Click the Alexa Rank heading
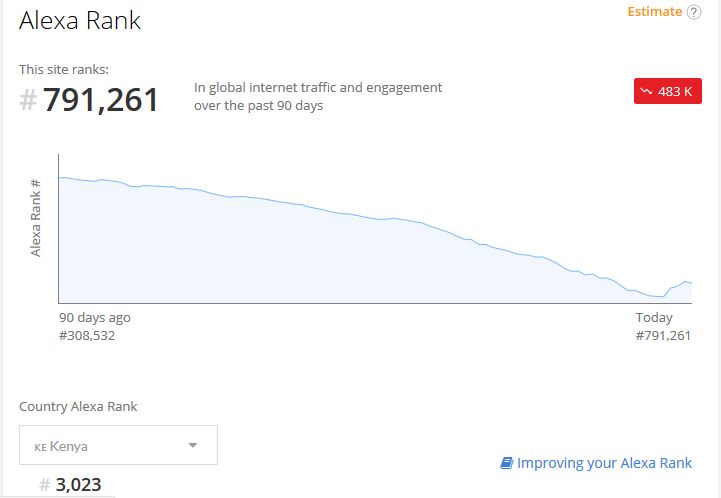Screen dimensions: 721x498 (x=80, y=21)
